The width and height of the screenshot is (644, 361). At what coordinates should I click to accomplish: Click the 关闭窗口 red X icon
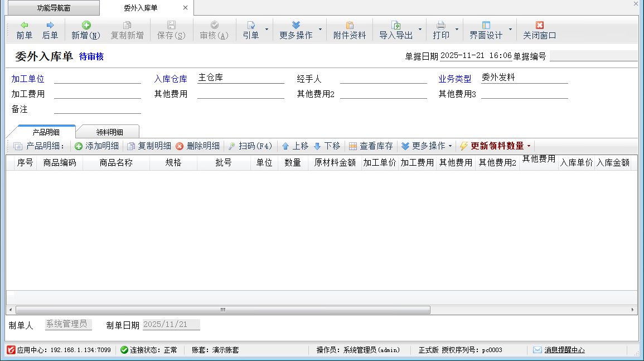(x=539, y=25)
